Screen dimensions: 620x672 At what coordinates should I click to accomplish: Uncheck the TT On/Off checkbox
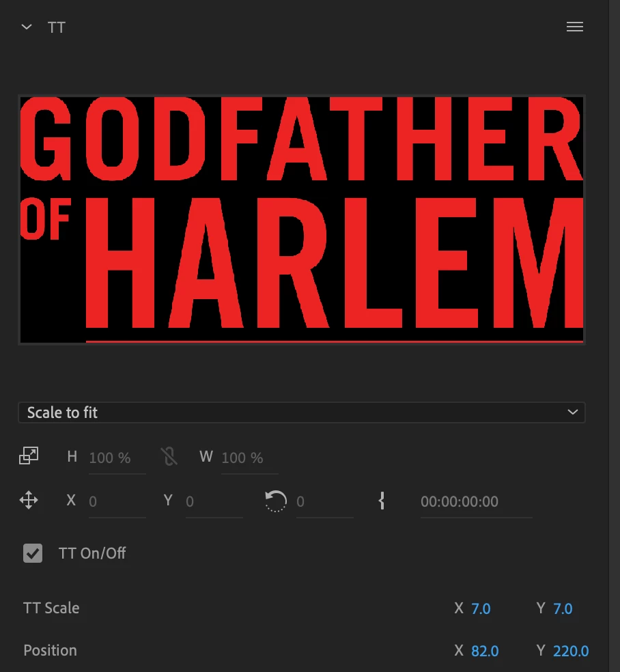[33, 553]
